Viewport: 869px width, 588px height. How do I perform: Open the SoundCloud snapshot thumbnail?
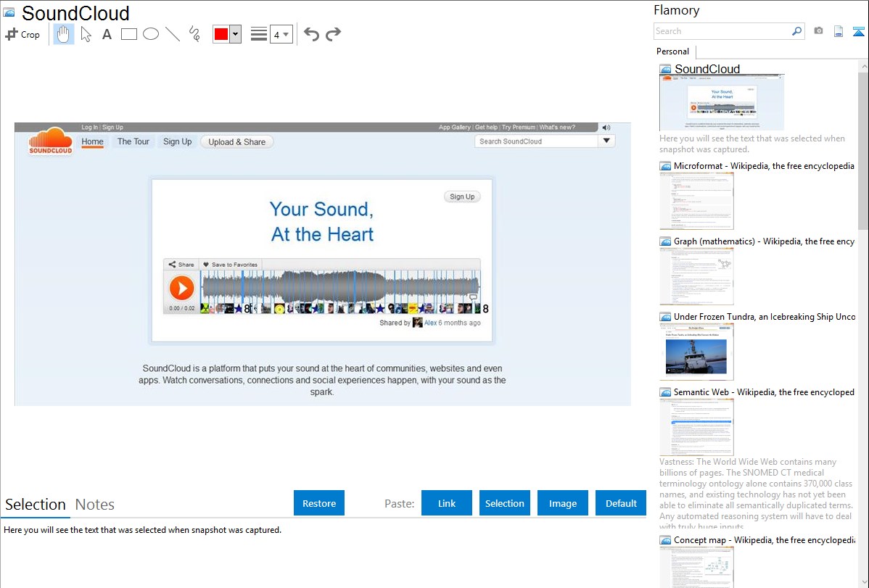(x=722, y=102)
